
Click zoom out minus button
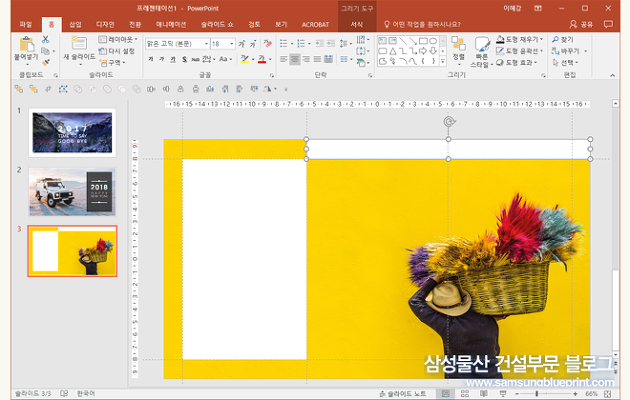[517, 394]
